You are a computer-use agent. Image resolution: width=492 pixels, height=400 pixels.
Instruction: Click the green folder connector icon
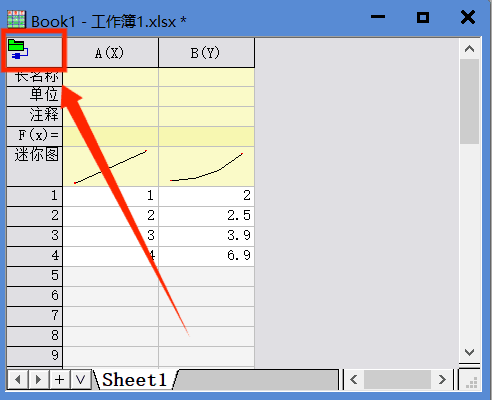[18, 49]
